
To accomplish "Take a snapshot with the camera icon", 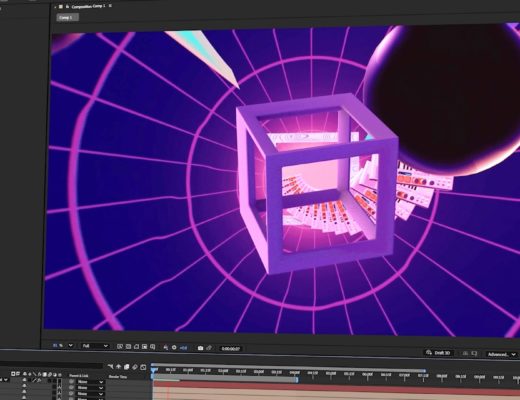I will point(200,348).
